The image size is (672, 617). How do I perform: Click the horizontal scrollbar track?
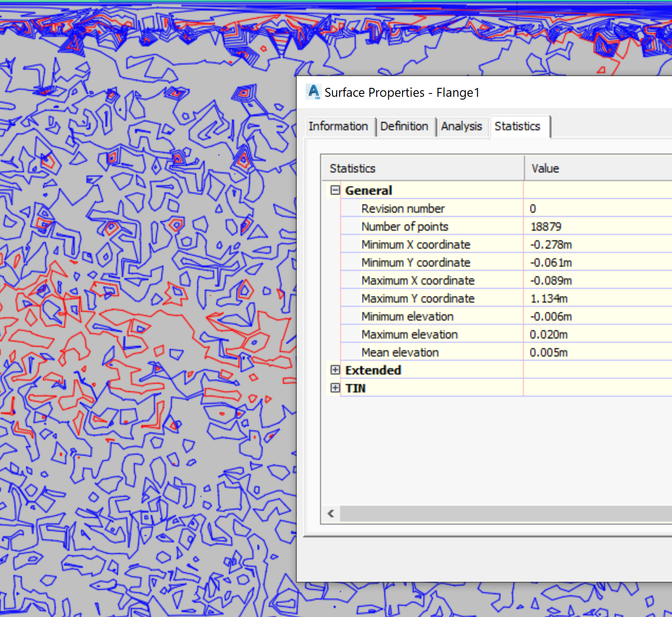click(x=506, y=514)
